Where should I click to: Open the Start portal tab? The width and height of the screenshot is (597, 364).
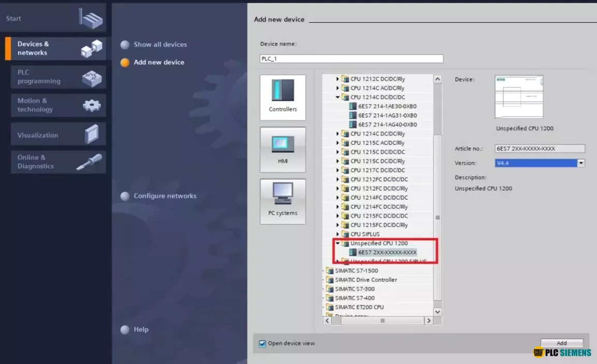tap(54, 19)
